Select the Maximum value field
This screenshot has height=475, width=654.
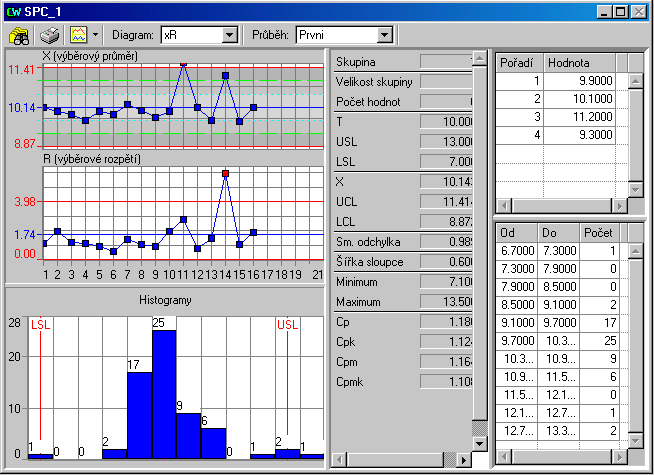pos(447,302)
